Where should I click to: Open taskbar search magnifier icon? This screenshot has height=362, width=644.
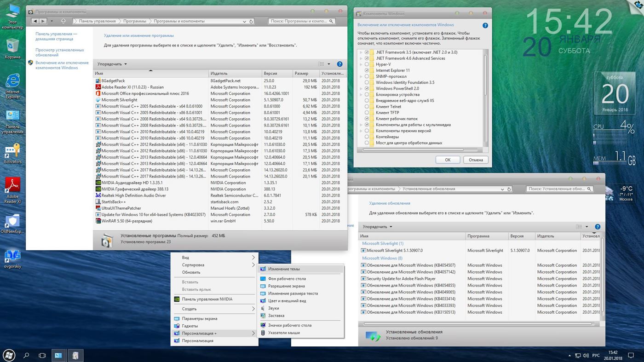click(26, 355)
